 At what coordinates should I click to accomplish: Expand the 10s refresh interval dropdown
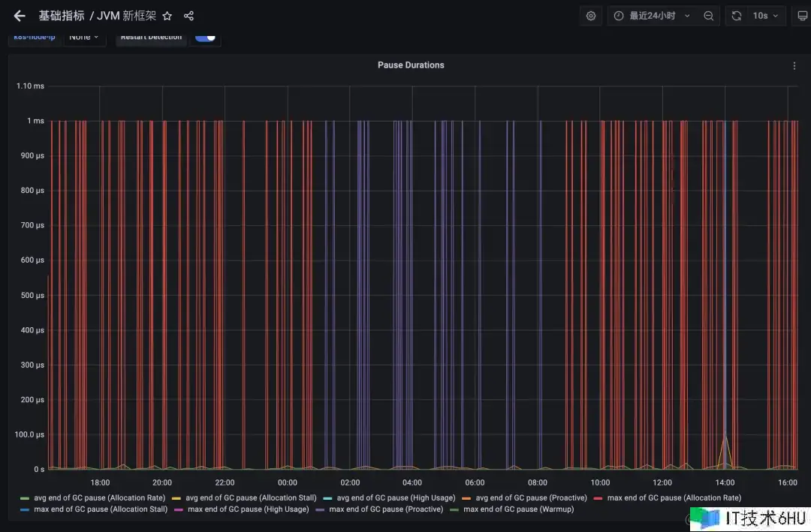(766, 16)
